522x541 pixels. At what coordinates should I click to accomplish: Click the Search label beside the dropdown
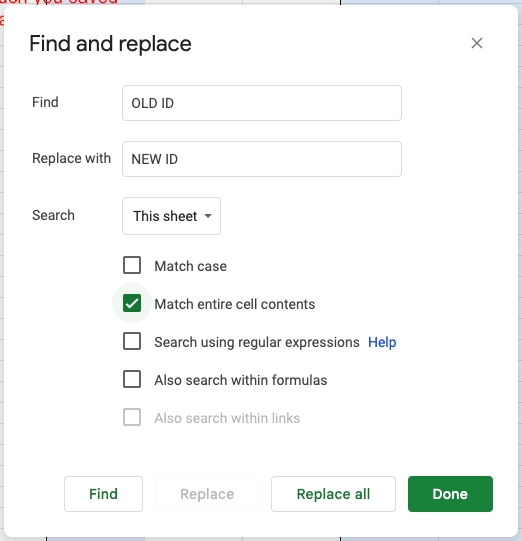[53, 215]
